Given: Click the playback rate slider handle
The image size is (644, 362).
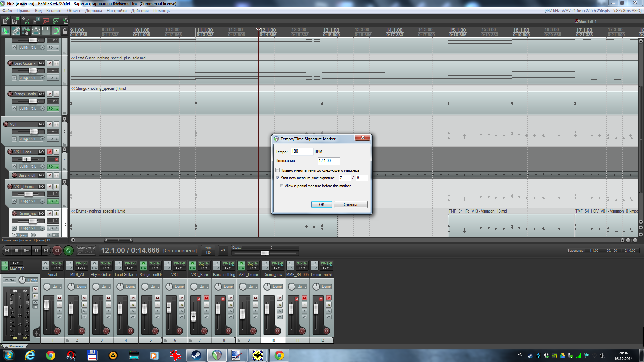Looking at the screenshot, I should coord(265,253).
